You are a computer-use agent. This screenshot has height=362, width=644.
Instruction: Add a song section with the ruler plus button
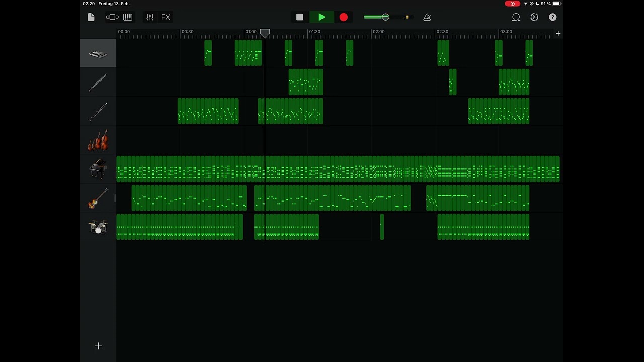point(558,34)
